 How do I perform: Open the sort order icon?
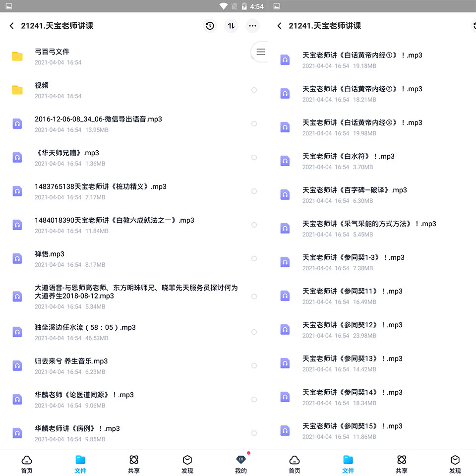(231, 26)
